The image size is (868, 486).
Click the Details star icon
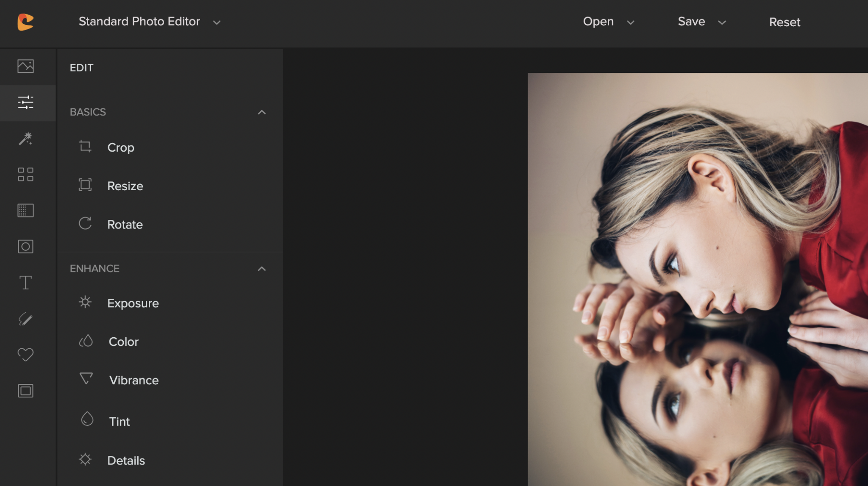pyautogui.click(x=85, y=459)
